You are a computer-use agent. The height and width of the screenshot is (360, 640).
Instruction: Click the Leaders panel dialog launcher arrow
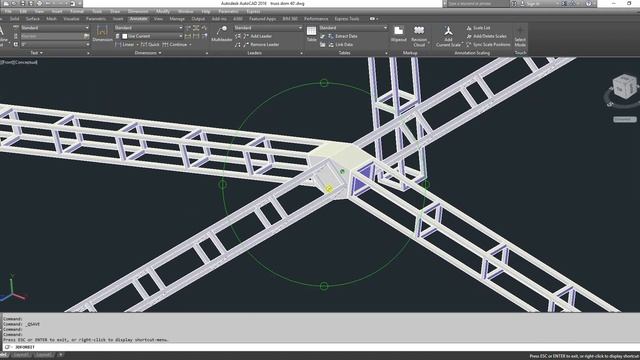point(302,53)
